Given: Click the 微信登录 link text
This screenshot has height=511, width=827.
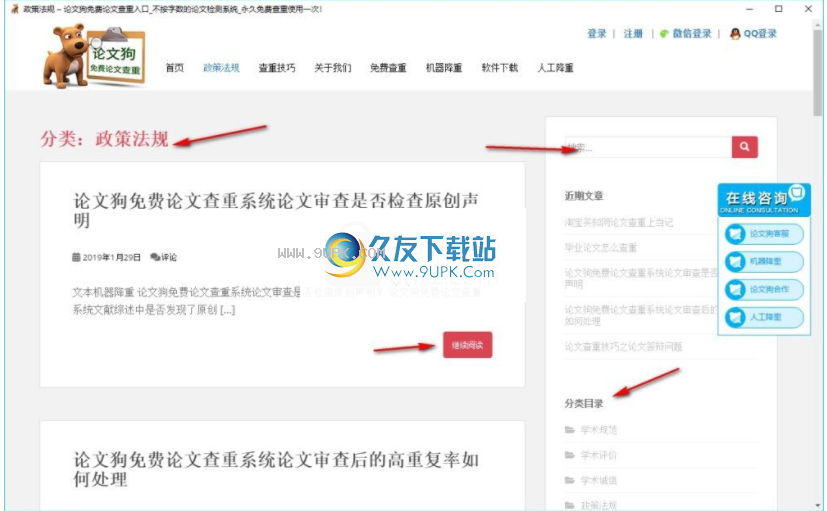Looking at the screenshot, I should pos(692,34).
